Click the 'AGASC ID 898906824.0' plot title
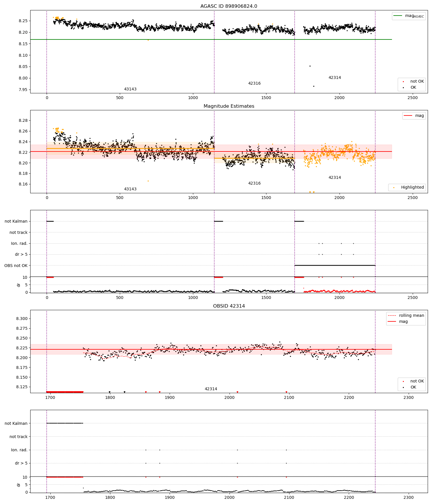 [x=229, y=6]
